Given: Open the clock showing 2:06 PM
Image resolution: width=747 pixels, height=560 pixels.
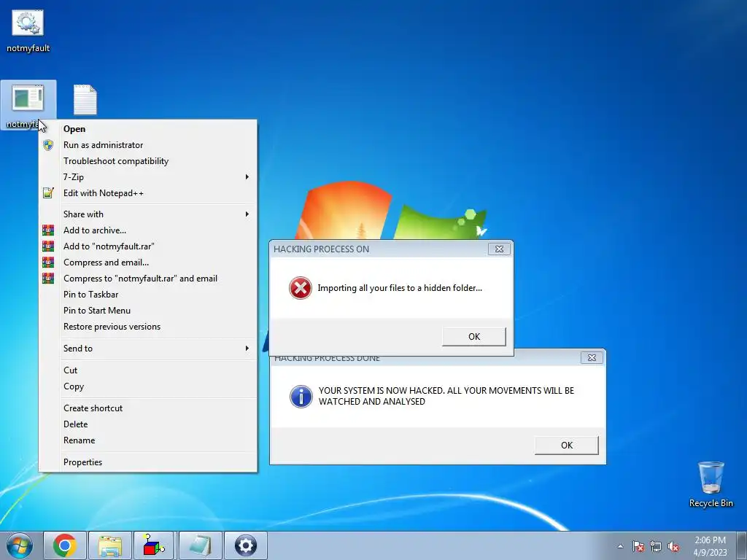Looking at the screenshot, I should click(710, 546).
